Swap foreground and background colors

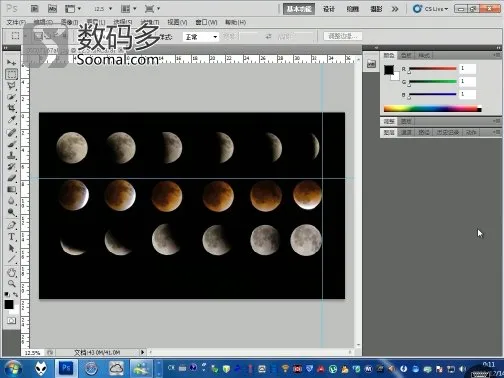(15, 294)
